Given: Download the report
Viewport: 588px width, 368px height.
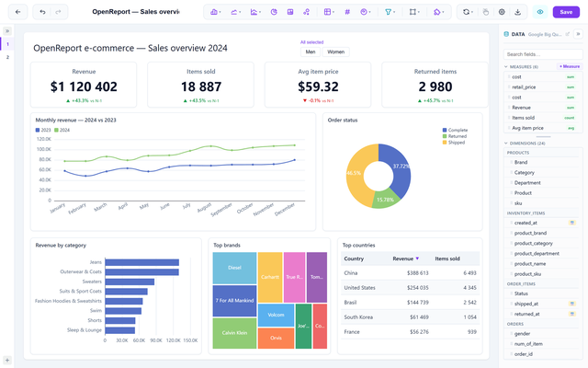Looking at the screenshot, I should tap(517, 12).
